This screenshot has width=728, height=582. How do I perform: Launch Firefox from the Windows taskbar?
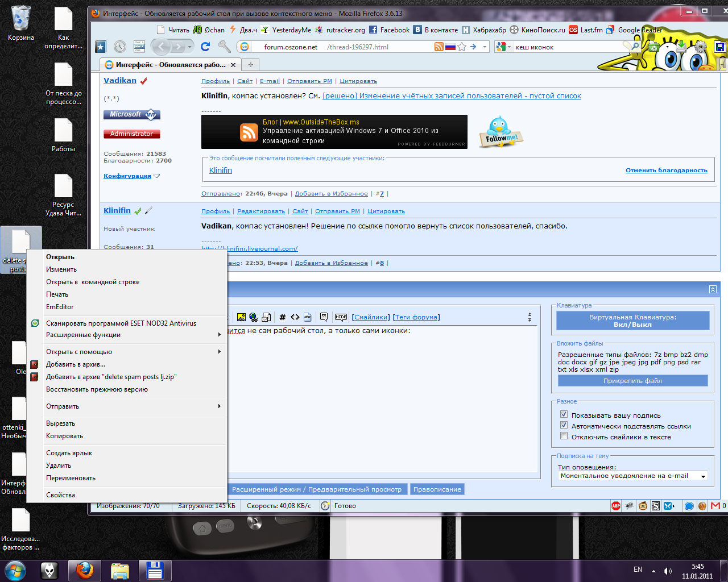[x=85, y=570]
